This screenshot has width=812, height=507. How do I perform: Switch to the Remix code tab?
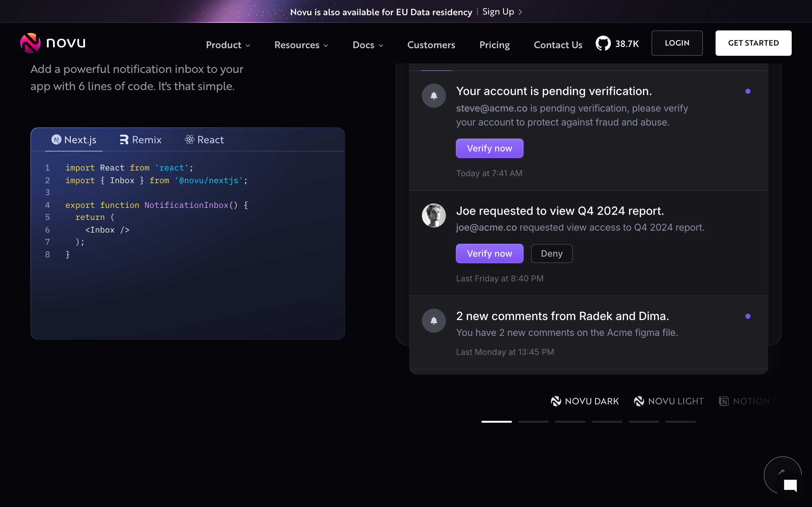(141, 139)
